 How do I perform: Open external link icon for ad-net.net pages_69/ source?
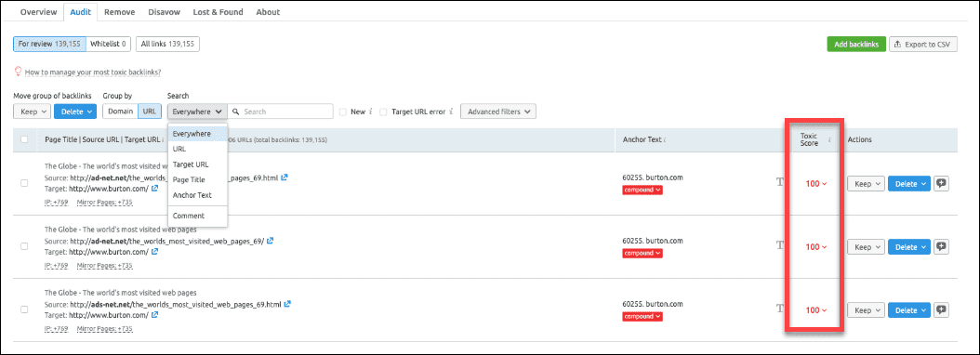tap(270, 241)
